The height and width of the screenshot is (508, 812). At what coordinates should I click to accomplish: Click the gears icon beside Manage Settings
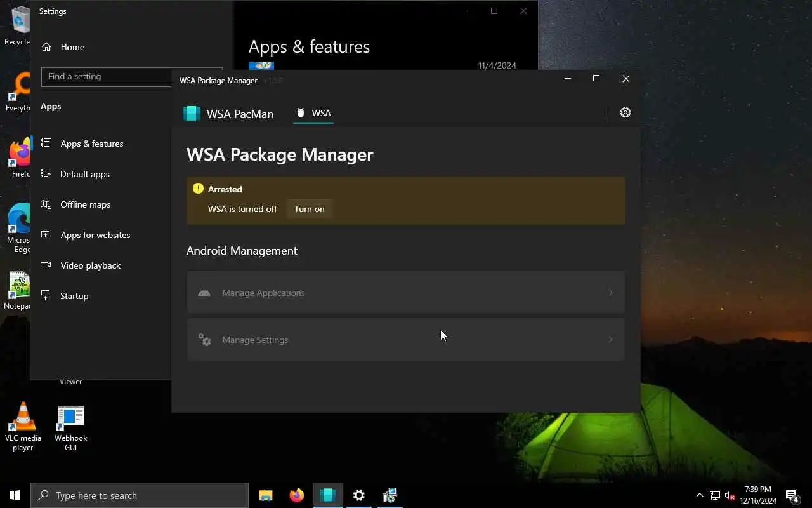204,340
